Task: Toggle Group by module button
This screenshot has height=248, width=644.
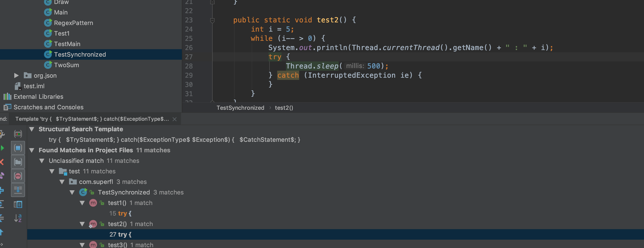Action: click(18, 148)
